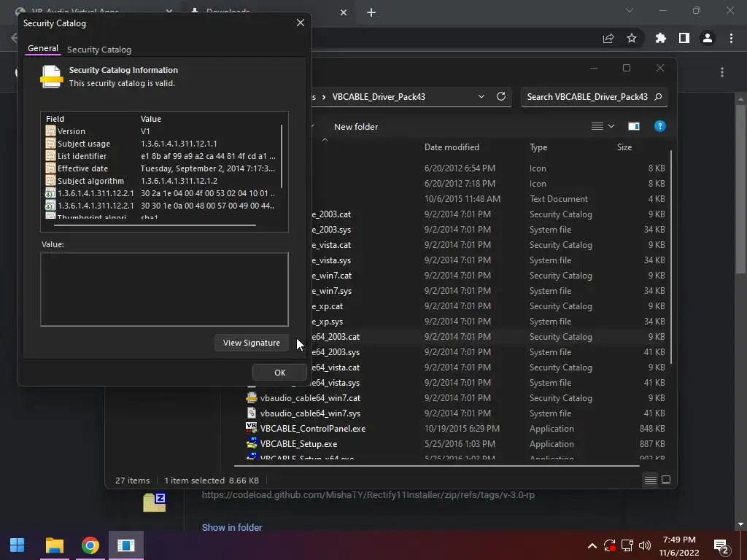This screenshot has width=747, height=560.
Task: Open Downloads page more actions menu
Action: (x=722, y=72)
